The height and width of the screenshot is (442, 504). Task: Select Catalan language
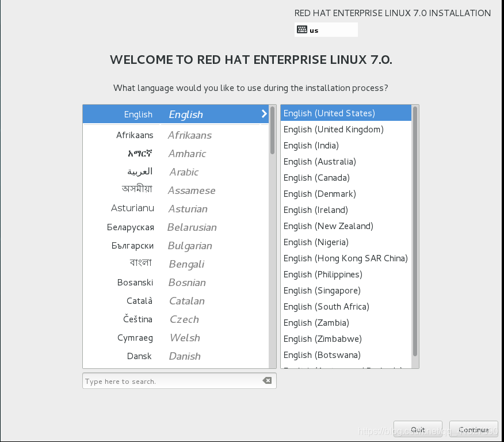tap(175, 301)
